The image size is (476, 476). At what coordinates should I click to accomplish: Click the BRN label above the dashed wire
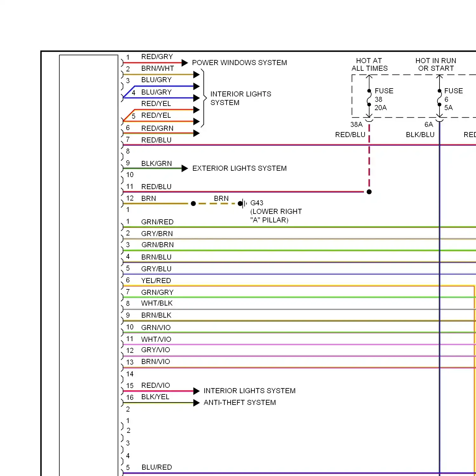click(221, 198)
